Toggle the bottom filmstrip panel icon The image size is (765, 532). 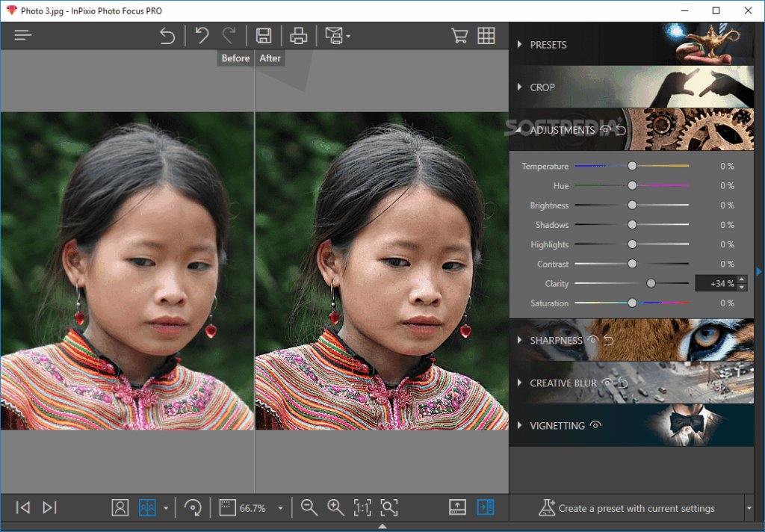pyautogui.click(x=458, y=507)
